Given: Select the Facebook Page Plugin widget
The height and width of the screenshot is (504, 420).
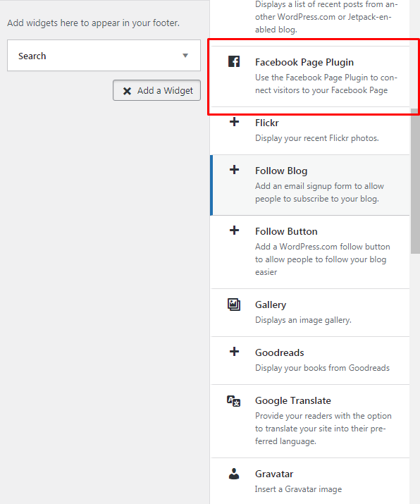Looking at the screenshot, I should 311,77.
